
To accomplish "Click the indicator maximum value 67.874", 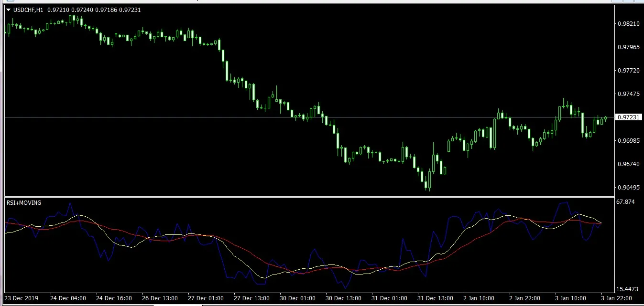I will click(x=626, y=202).
